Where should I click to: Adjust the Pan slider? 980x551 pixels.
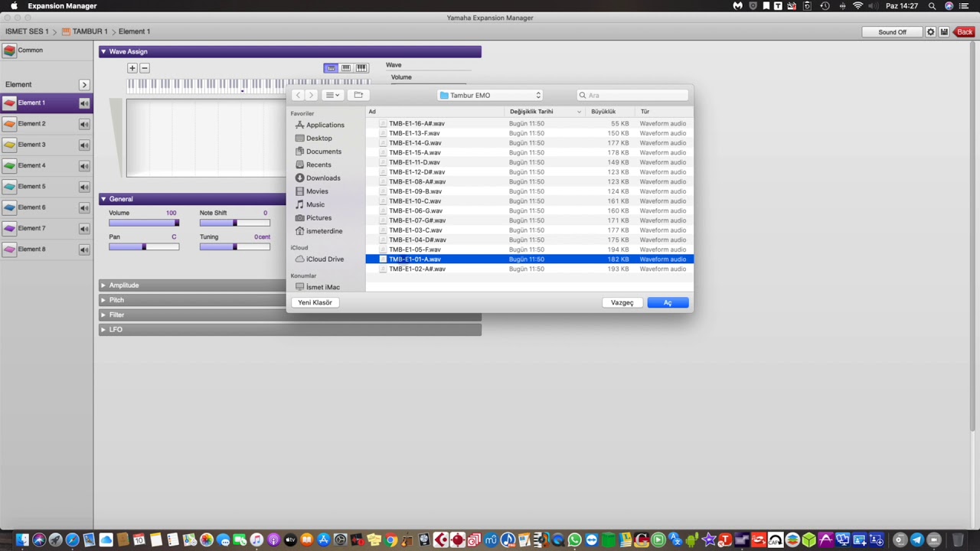[144, 246]
